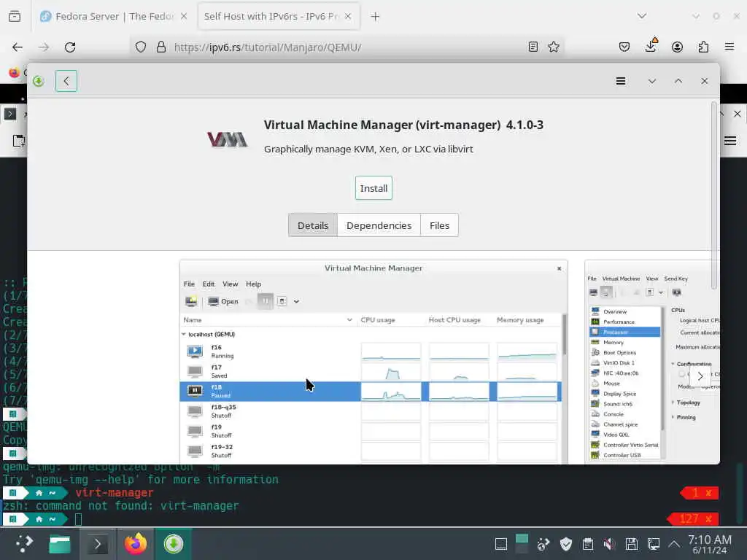Open the Firefox application menu

click(x=729, y=47)
